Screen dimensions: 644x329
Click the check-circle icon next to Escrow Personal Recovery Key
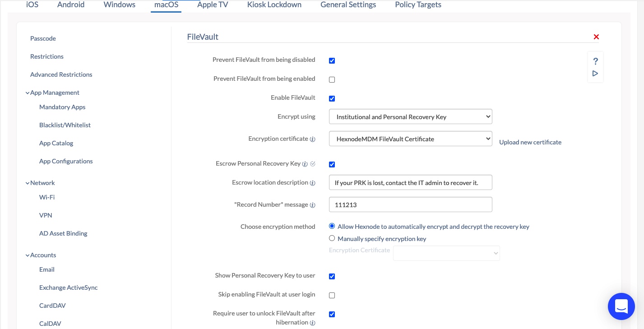point(313,163)
